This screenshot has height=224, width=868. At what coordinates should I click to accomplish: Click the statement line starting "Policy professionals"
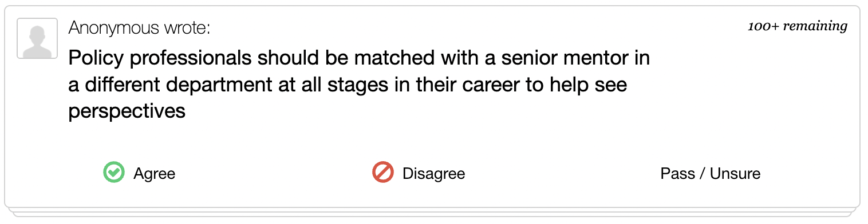coord(359,58)
